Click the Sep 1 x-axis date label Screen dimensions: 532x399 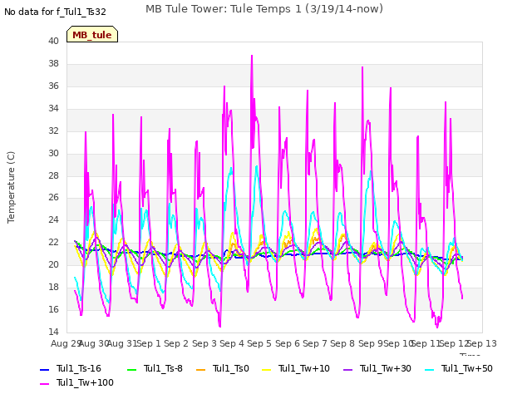click(149, 343)
